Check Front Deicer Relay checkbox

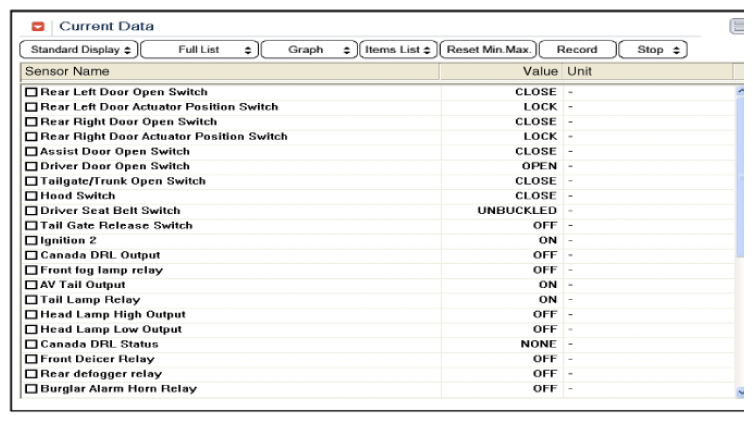click(x=31, y=359)
